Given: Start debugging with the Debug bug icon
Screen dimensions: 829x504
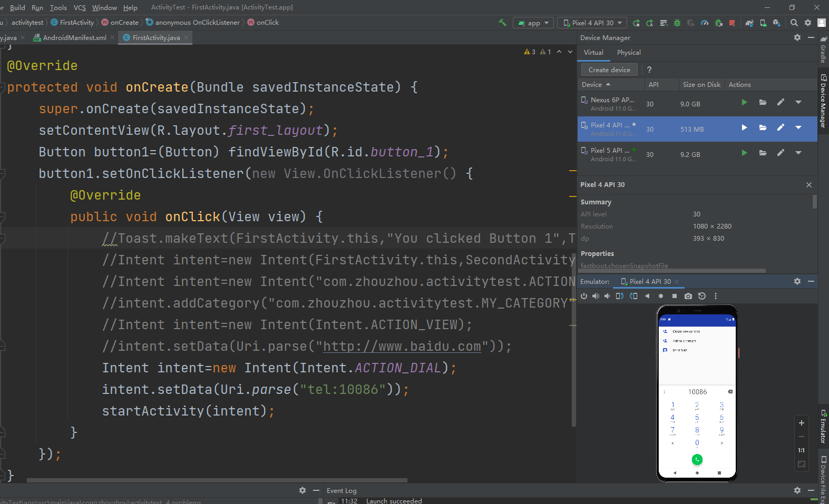Looking at the screenshot, I should (677, 23).
